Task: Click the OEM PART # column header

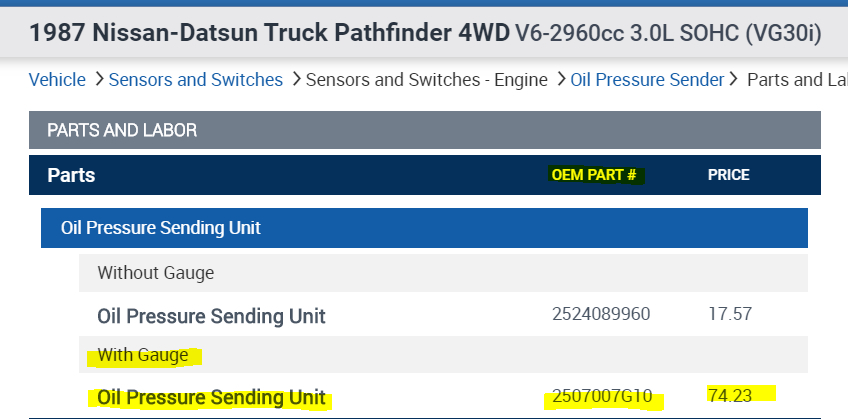Action: [x=593, y=175]
